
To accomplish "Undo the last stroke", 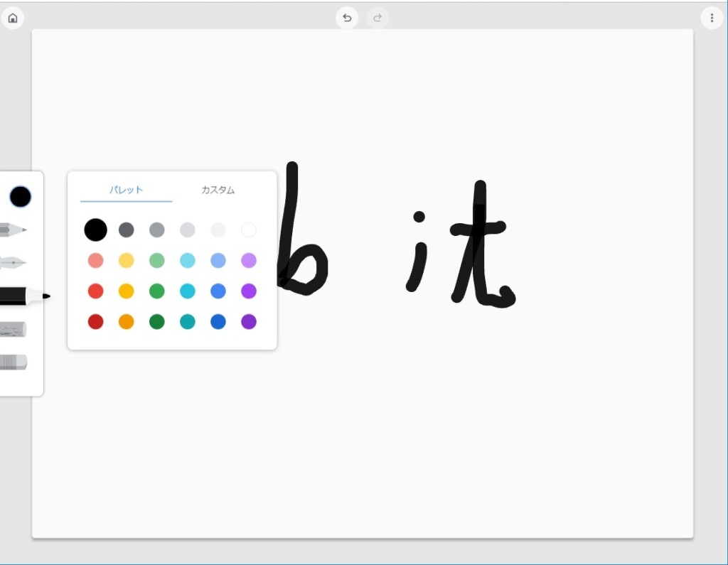I will pyautogui.click(x=347, y=18).
